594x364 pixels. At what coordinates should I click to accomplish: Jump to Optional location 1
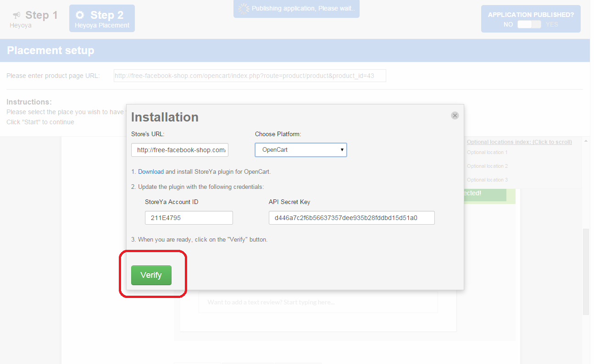[x=487, y=152]
